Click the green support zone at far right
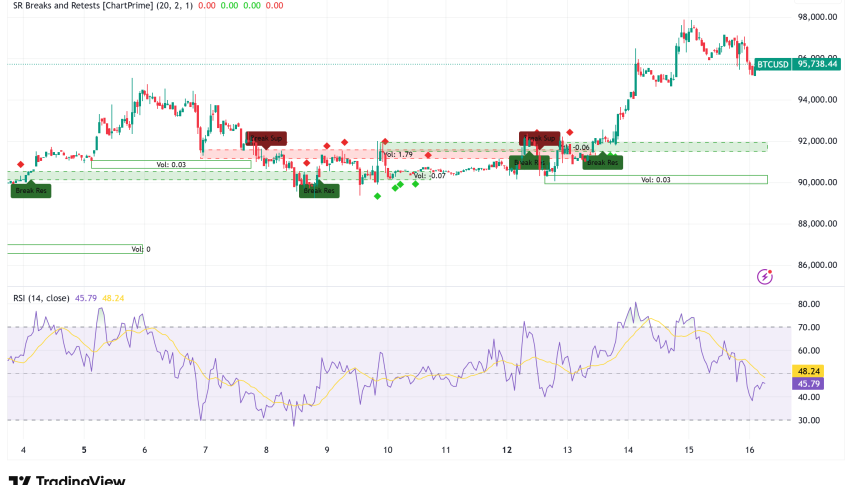 [x=700, y=147]
